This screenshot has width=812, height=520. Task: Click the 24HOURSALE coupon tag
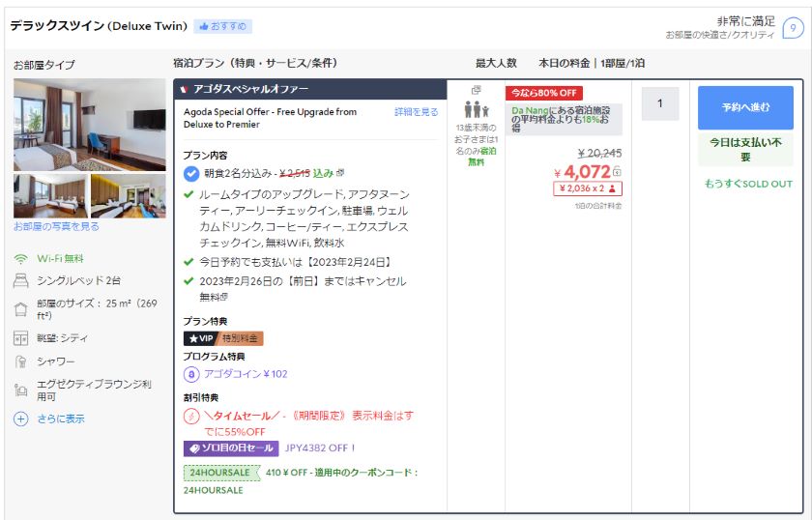[221, 473]
